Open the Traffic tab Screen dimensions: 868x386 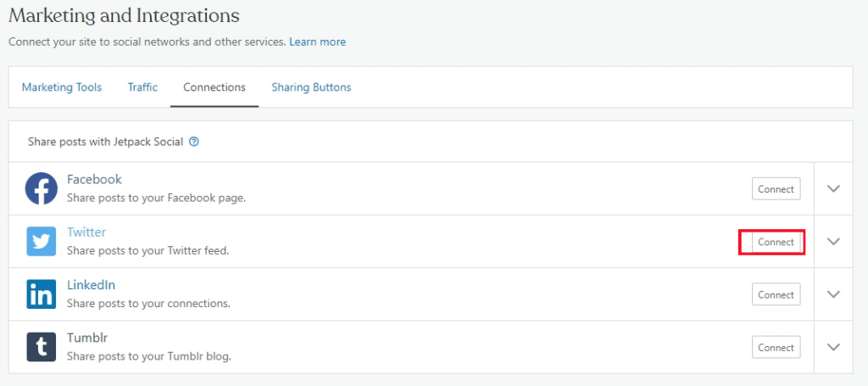[142, 87]
